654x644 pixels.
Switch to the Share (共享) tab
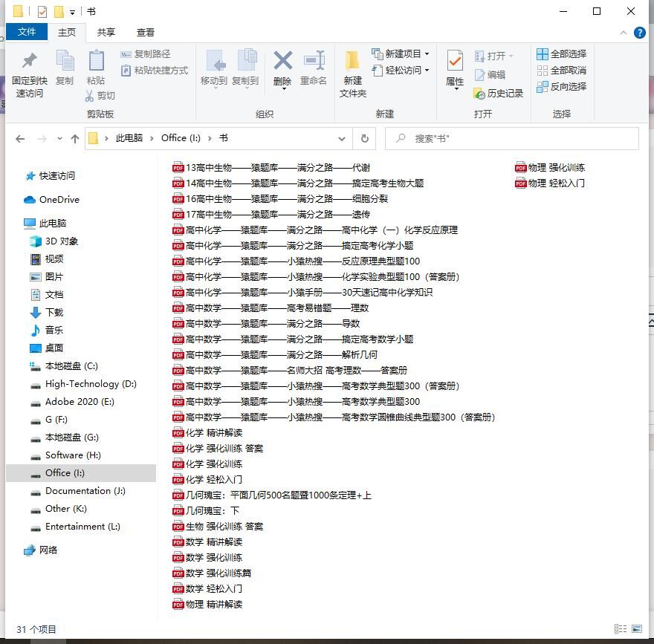[x=106, y=32]
